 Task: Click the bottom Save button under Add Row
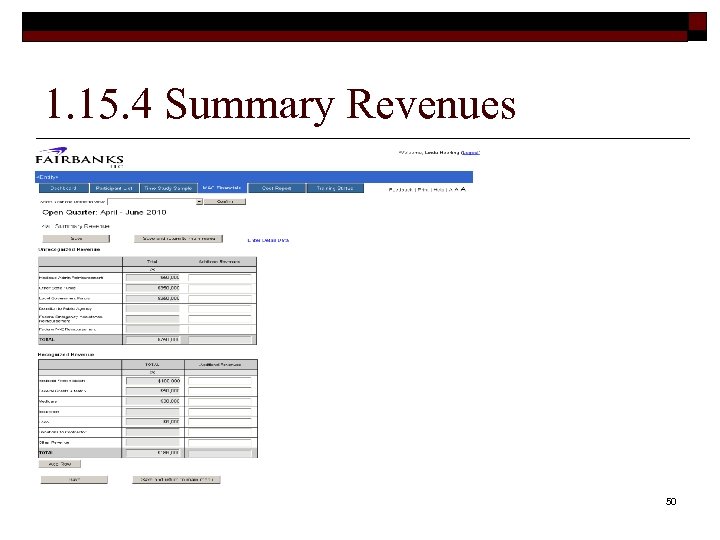tap(74, 480)
